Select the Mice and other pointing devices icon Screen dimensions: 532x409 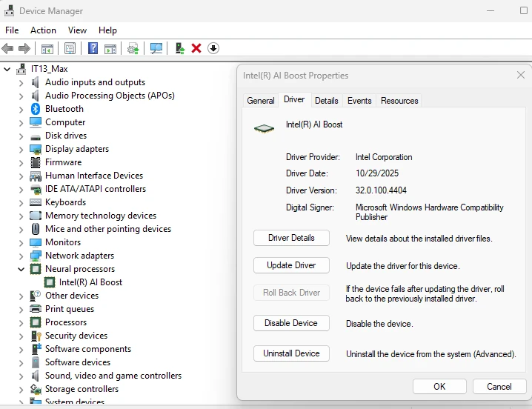point(36,229)
